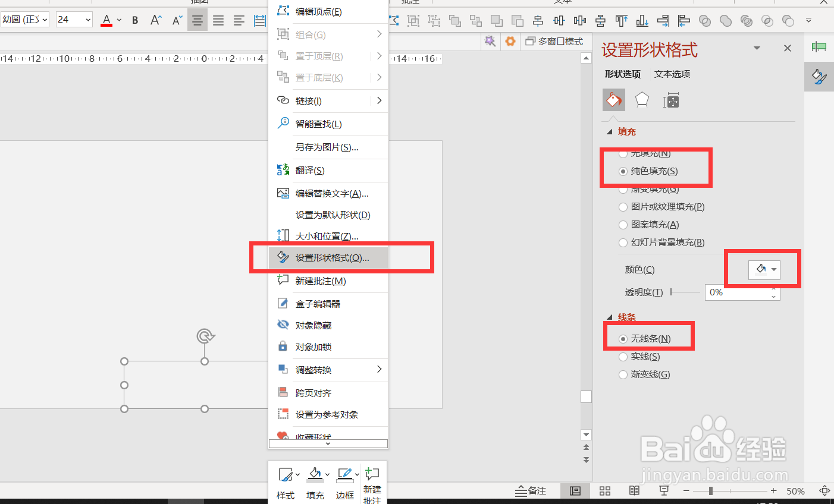This screenshot has width=834, height=504.
Task: Click the align bottom toolbar icon
Action: 642,21
